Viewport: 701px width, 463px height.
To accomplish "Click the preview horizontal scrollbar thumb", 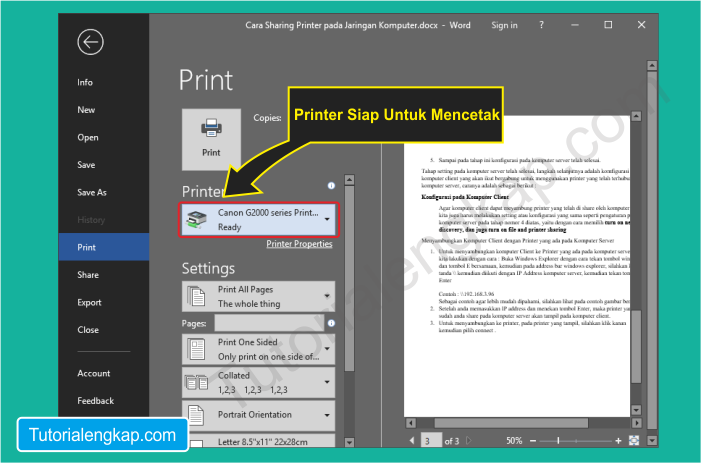I will 511,423.
